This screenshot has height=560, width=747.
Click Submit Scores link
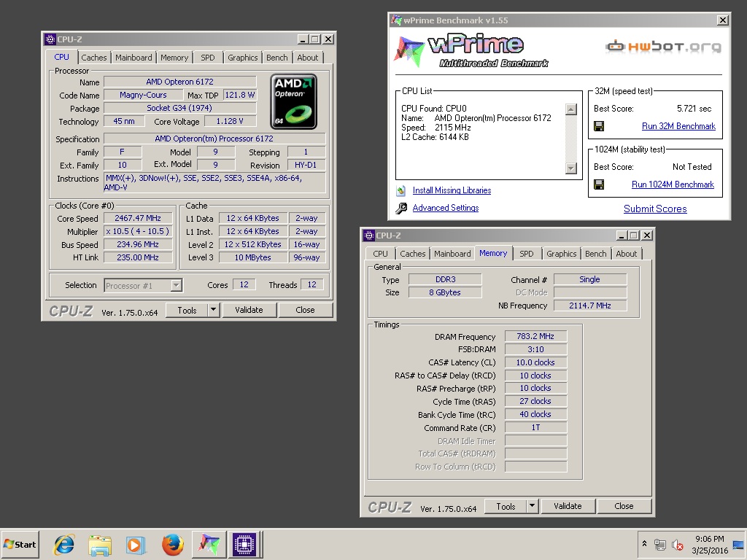coord(655,209)
